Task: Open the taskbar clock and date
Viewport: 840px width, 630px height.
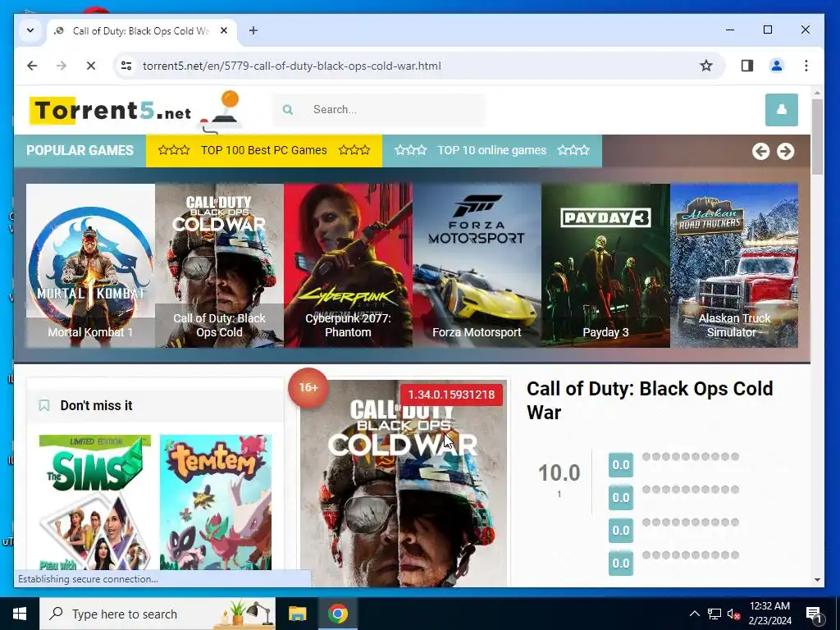Action: coord(769,614)
